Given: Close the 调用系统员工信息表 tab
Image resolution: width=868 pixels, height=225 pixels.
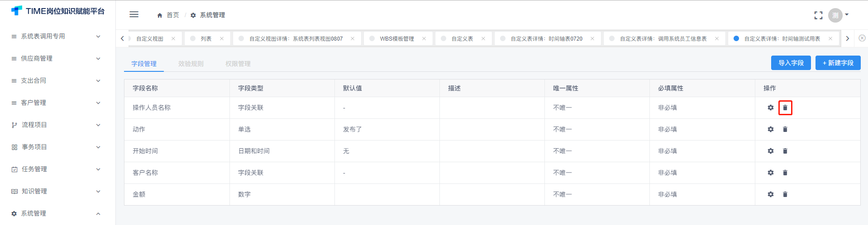Looking at the screenshot, I should [x=717, y=38].
